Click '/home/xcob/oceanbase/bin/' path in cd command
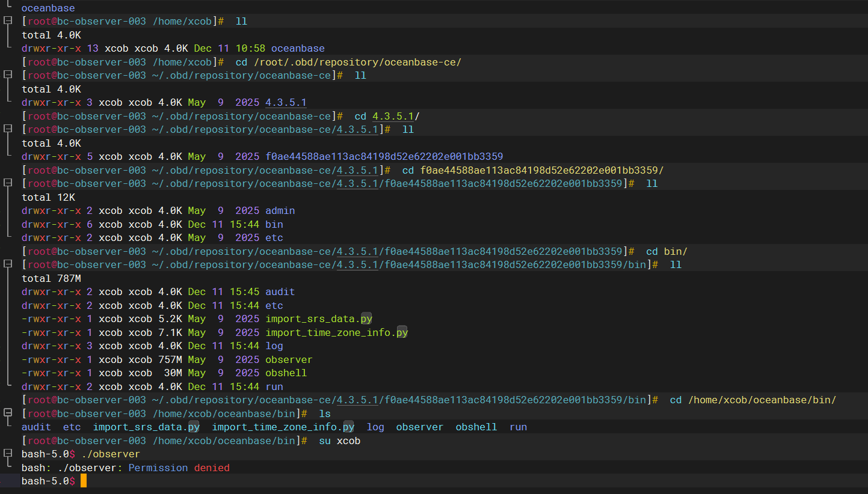This screenshot has width=868, height=494. 762,400
